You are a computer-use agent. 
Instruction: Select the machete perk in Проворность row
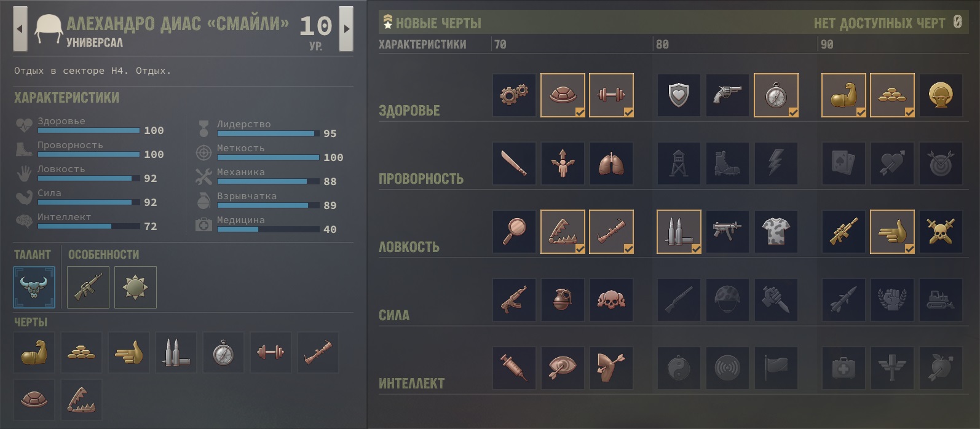point(514,163)
